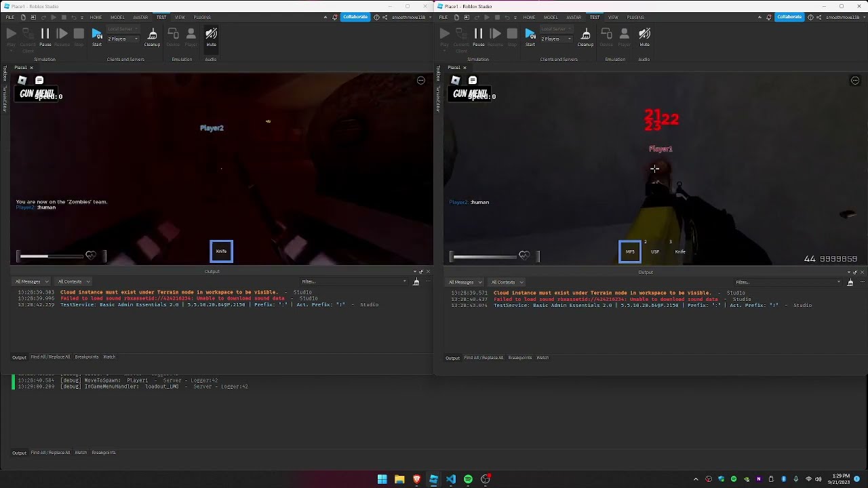Click GUN MENU button in right game
Image resolution: width=868 pixels, height=488 pixels.
[470, 94]
